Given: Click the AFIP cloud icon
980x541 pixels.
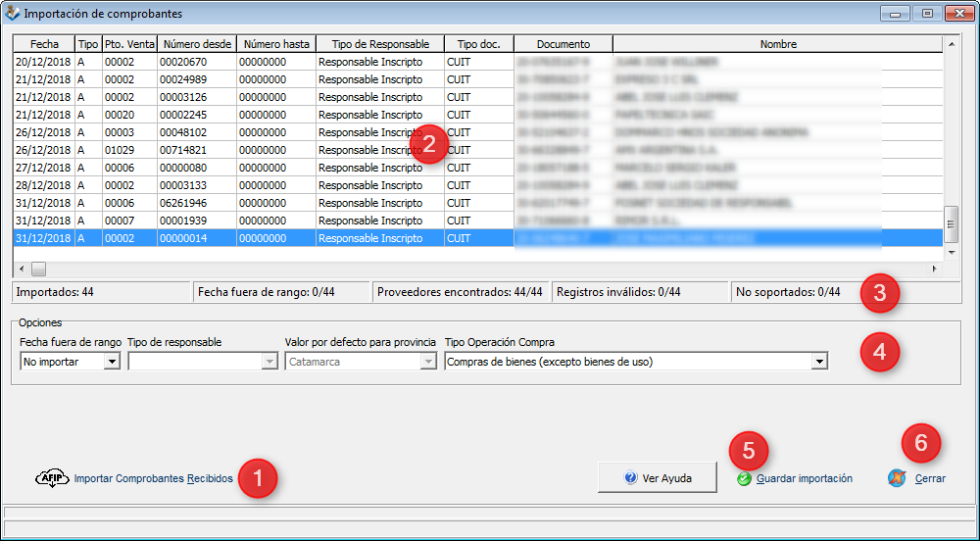Looking at the screenshot, I should click(52, 478).
